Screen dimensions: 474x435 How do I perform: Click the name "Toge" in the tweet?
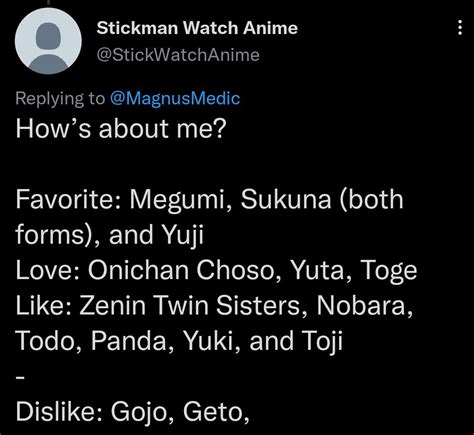coord(389,271)
